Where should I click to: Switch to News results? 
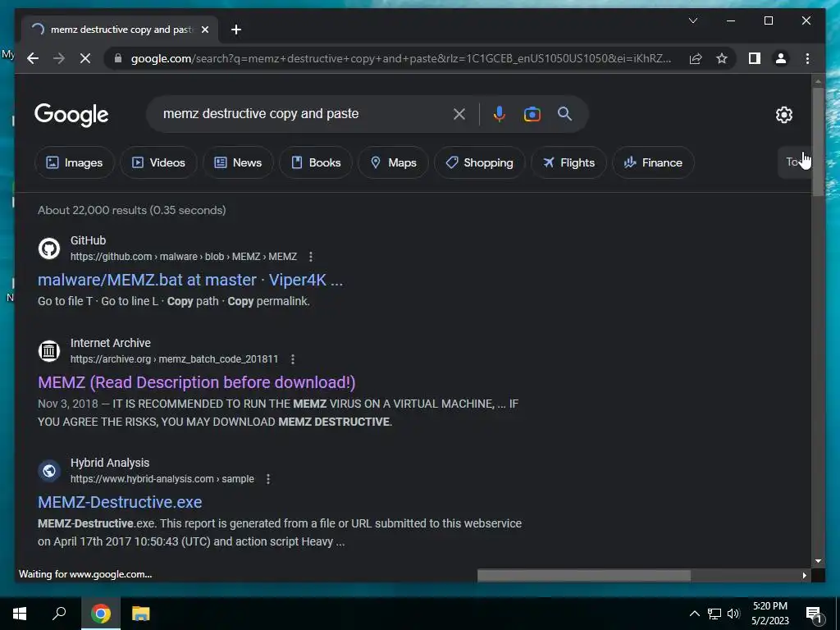point(238,162)
